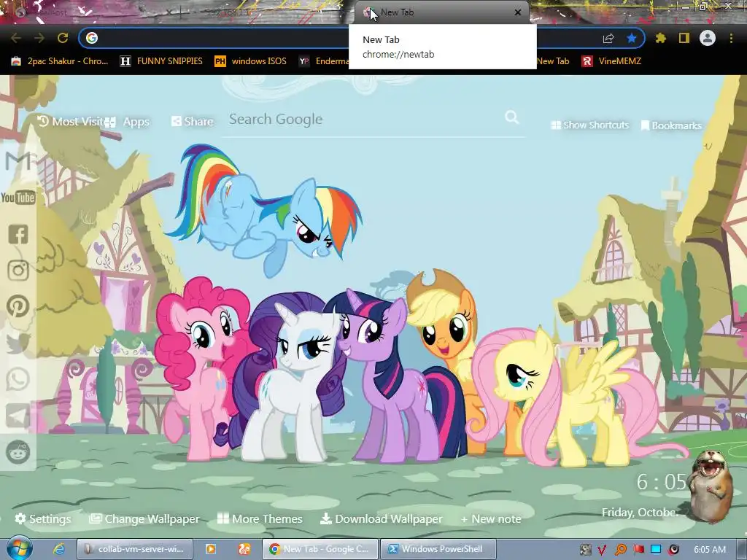
Task: Switch to the New Tab - Google Chrome taskbar button
Action: pos(320,549)
